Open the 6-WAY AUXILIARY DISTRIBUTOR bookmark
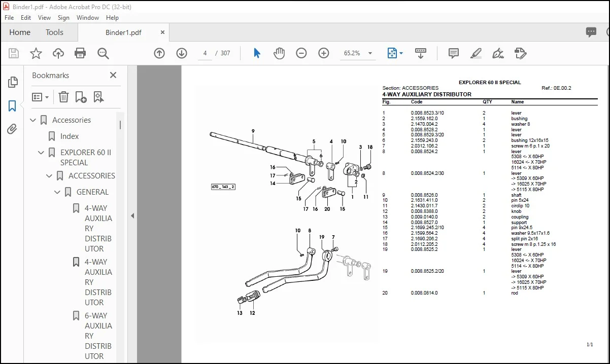The height and width of the screenshot is (364, 610). tap(98, 336)
